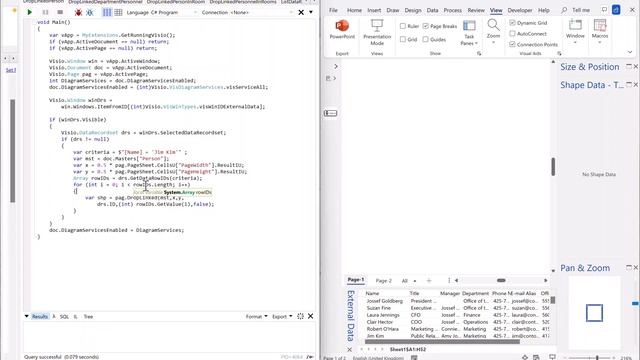The height and width of the screenshot is (360, 640).
Task: Click the Pan & Zoom page thumbnail
Action: click(x=594, y=313)
